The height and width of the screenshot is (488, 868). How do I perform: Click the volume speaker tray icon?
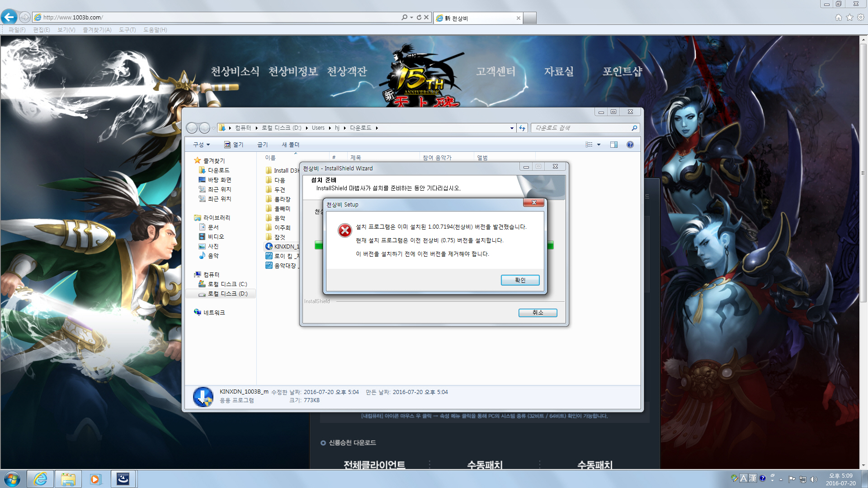[814, 479]
